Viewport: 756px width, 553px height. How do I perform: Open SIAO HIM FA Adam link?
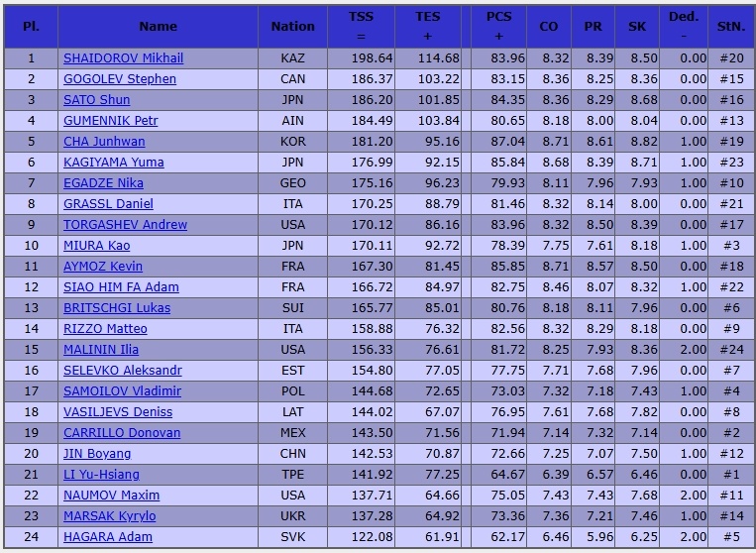[x=121, y=286]
